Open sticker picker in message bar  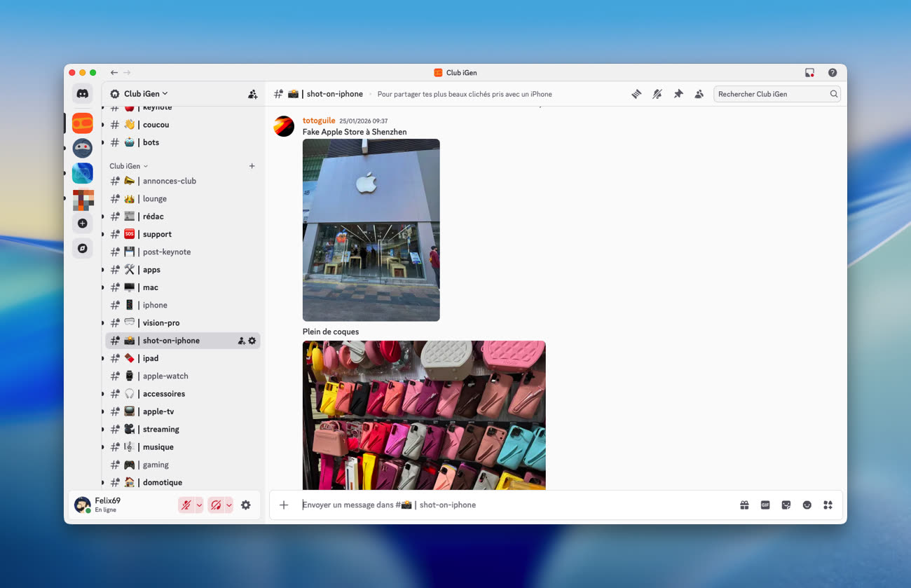(786, 505)
